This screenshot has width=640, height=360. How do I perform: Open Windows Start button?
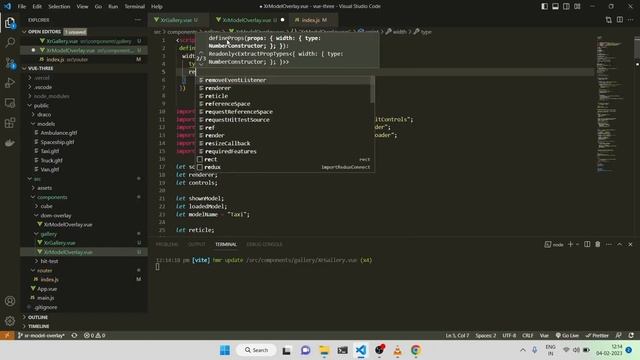(x=225, y=350)
